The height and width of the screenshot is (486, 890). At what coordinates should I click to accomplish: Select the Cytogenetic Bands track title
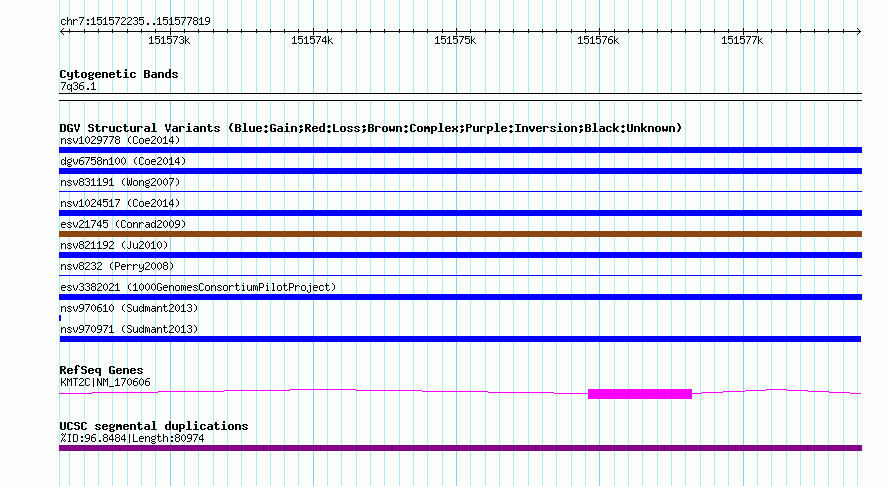(x=119, y=74)
